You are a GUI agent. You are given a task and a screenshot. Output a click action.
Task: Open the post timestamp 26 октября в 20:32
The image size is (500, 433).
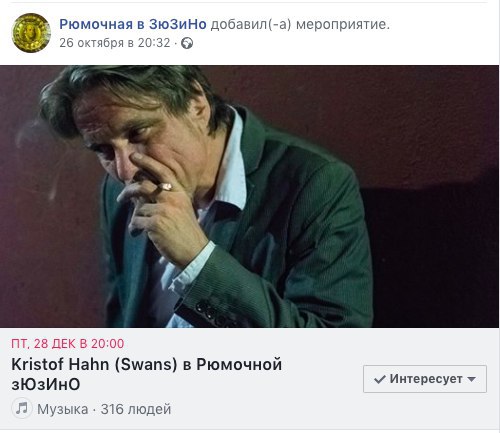(x=115, y=43)
